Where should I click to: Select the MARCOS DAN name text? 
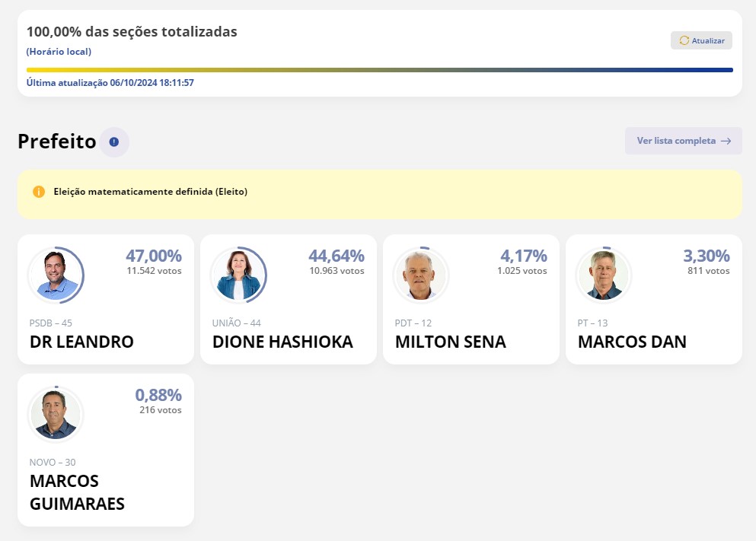click(x=632, y=342)
